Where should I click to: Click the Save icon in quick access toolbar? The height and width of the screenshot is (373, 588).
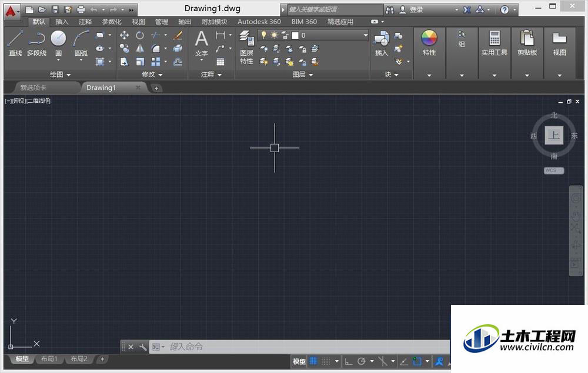click(x=55, y=10)
